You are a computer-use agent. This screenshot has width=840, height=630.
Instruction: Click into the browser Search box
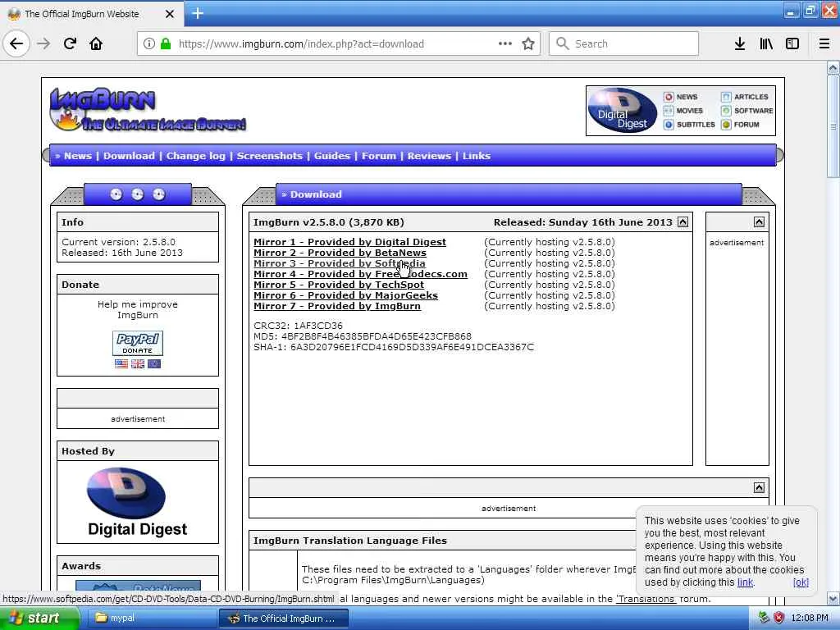pyautogui.click(x=623, y=43)
